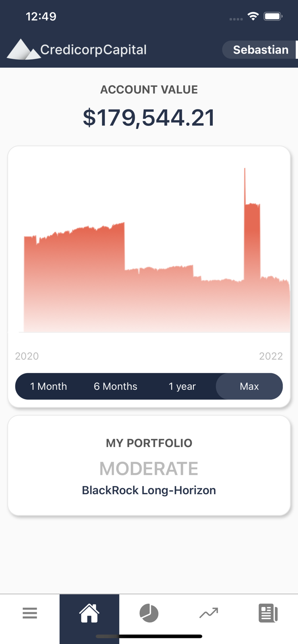Select the trending performance graph icon
The image size is (298, 644).
click(x=209, y=613)
